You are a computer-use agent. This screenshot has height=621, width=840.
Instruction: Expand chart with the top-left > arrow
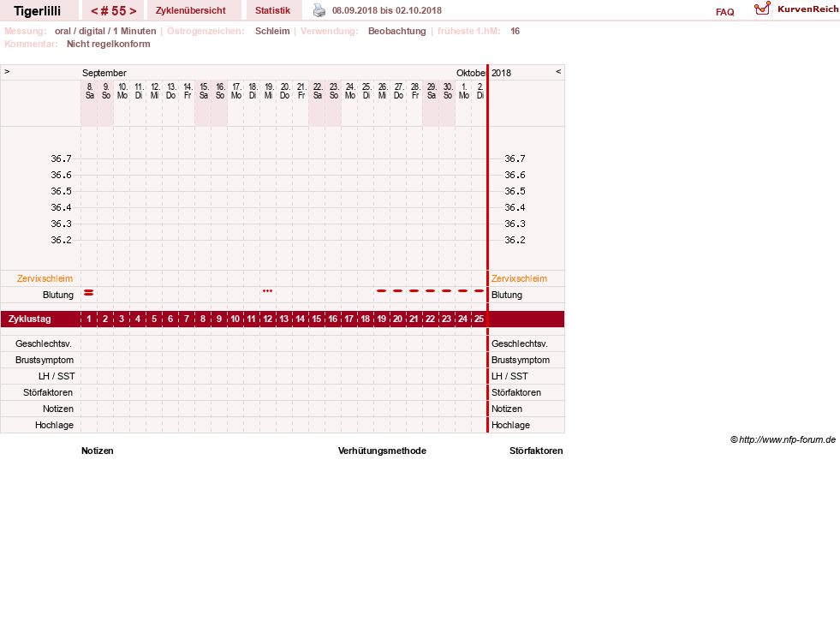click(x=7, y=71)
